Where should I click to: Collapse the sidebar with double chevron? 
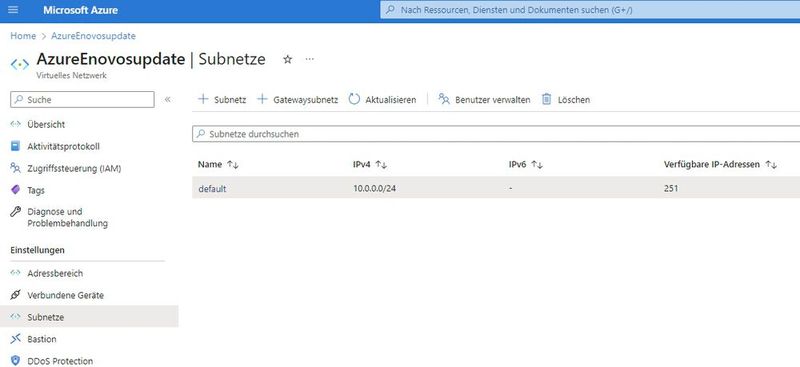[167, 100]
